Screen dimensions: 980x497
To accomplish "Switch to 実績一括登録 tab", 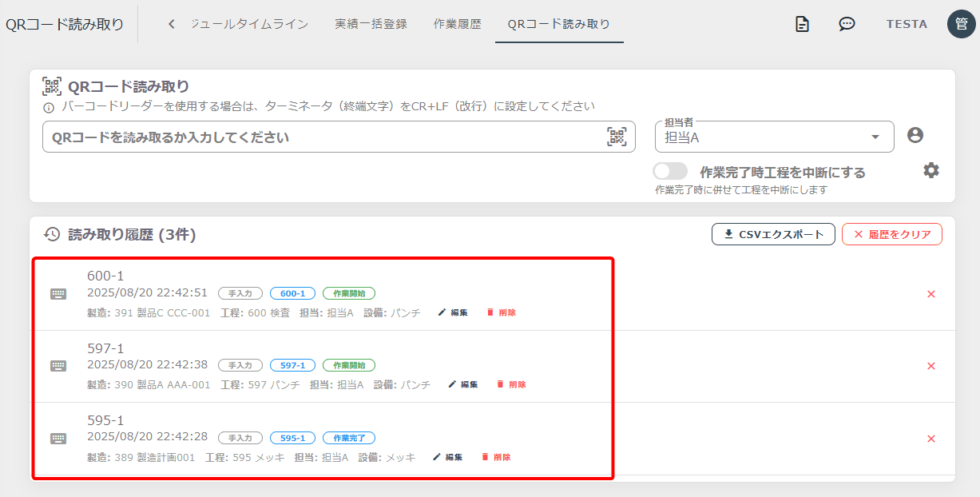I will [371, 24].
